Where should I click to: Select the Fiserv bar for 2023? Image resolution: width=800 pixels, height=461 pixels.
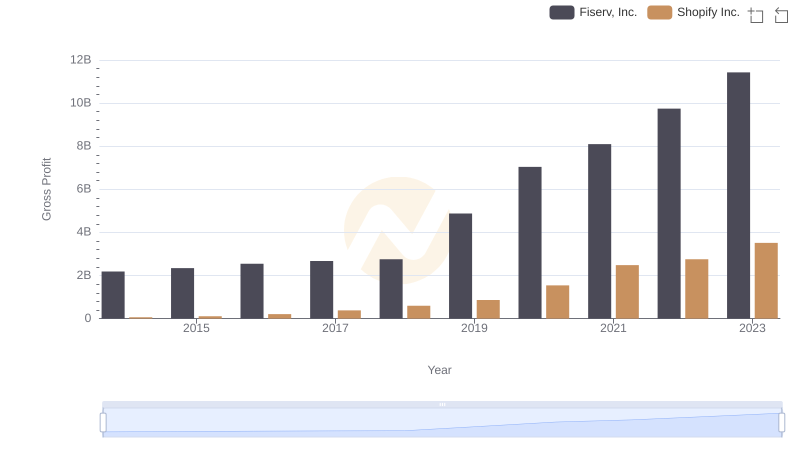738,195
